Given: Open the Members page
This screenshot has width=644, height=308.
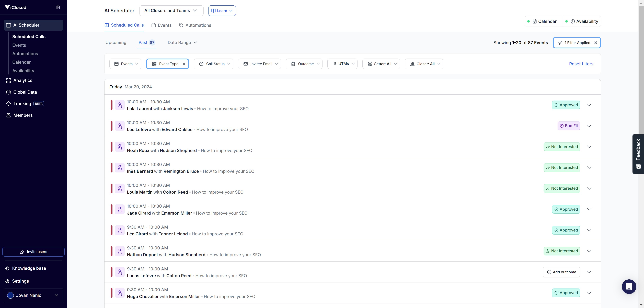Looking at the screenshot, I should tap(23, 115).
